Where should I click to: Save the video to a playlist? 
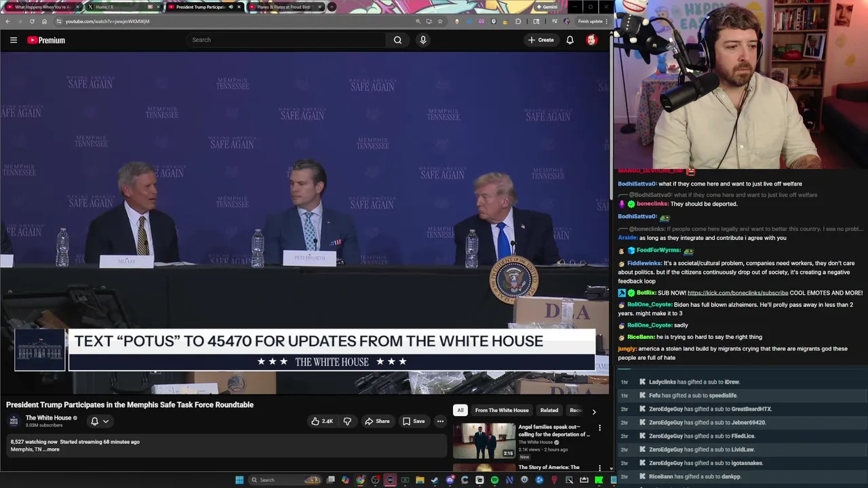[x=413, y=421]
